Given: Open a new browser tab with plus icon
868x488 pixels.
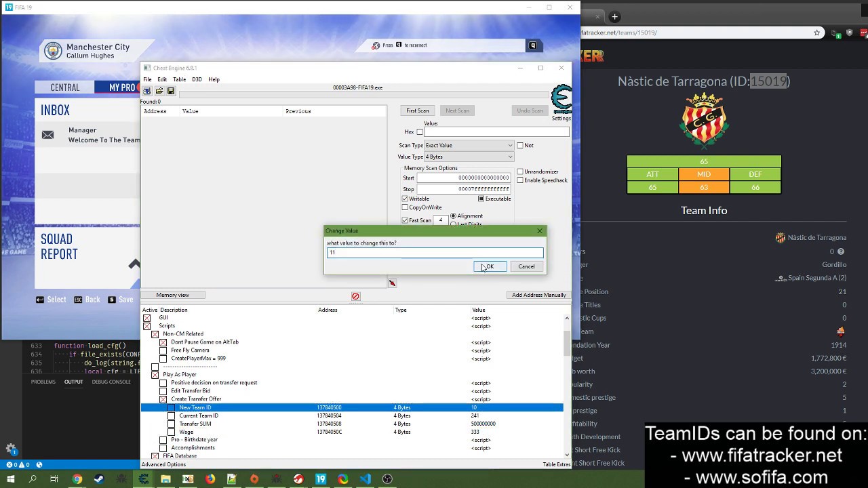Looking at the screenshot, I should pyautogui.click(x=614, y=17).
